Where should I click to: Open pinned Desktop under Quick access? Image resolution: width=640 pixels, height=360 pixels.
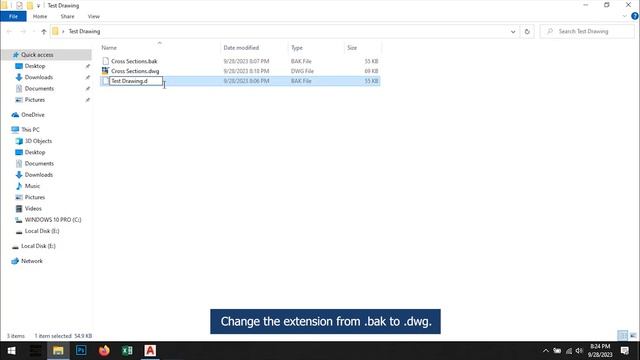(x=35, y=66)
